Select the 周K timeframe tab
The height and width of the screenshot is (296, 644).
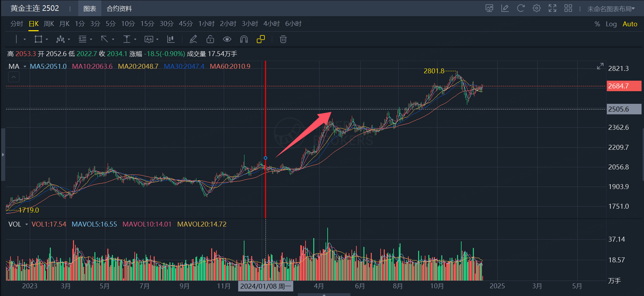(49, 24)
